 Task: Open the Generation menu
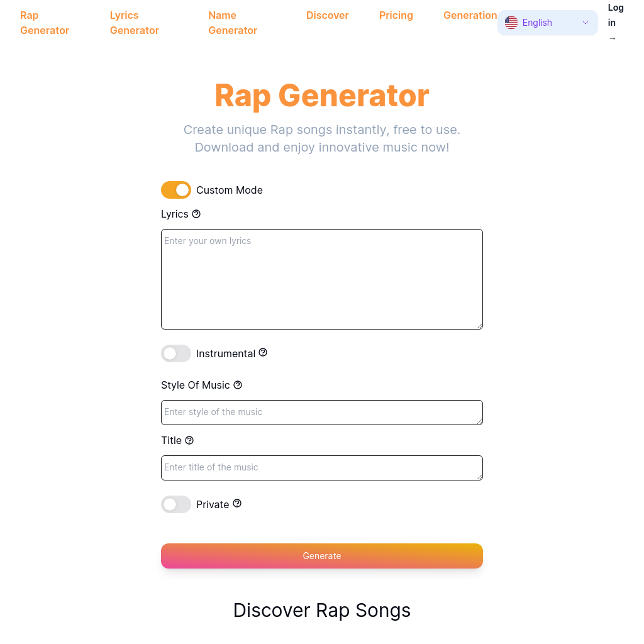pyautogui.click(x=470, y=15)
